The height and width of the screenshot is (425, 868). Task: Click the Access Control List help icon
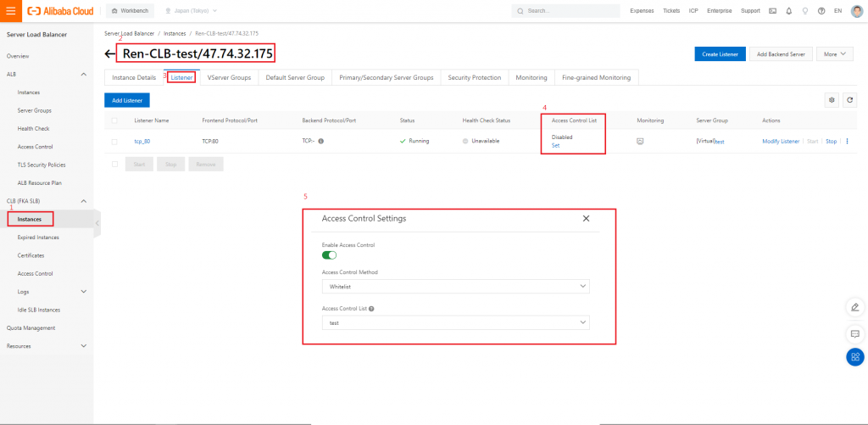coord(371,309)
